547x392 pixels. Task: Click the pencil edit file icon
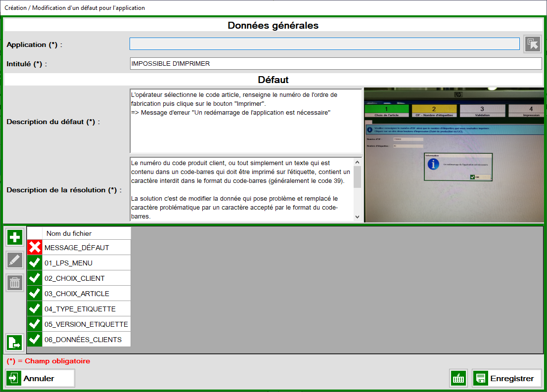(x=15, y=260)
